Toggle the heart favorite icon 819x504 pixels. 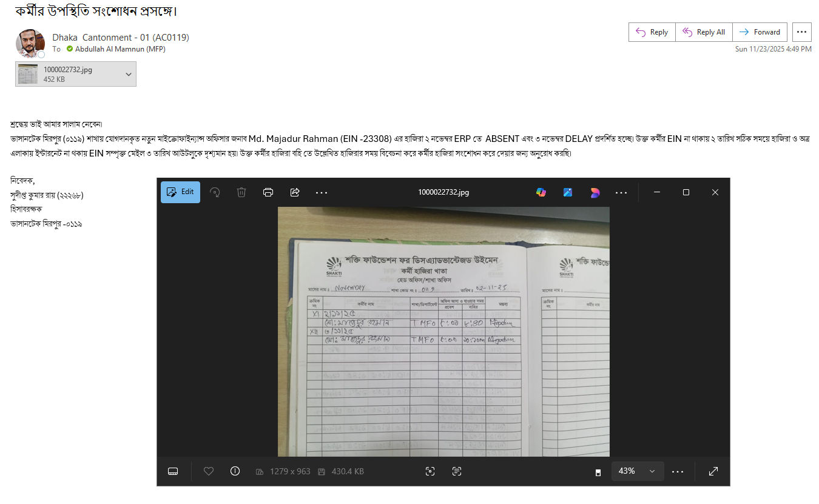(x=209, y=471)
